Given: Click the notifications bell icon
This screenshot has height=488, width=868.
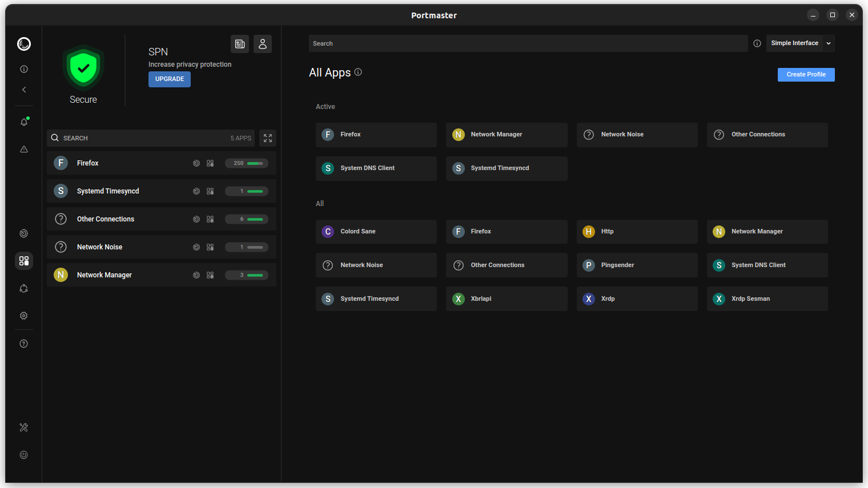Looking at the screenshot, I should pyautogui.click(x=24, y=122).
